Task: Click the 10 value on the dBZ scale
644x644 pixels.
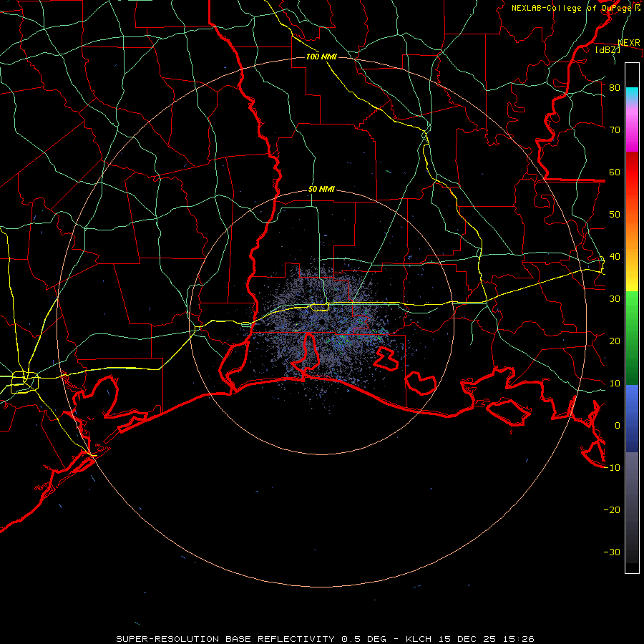Action: [x=615, y=384]
